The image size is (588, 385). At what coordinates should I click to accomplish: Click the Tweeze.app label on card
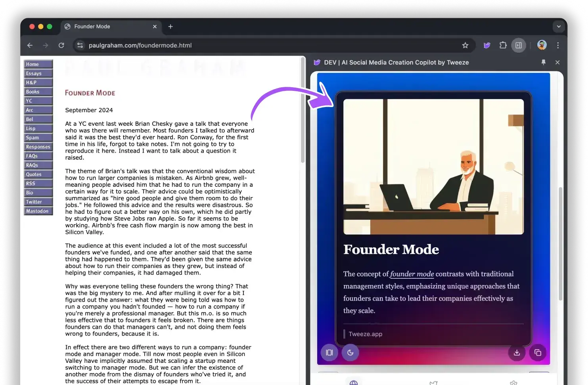(x=365, y=334)
